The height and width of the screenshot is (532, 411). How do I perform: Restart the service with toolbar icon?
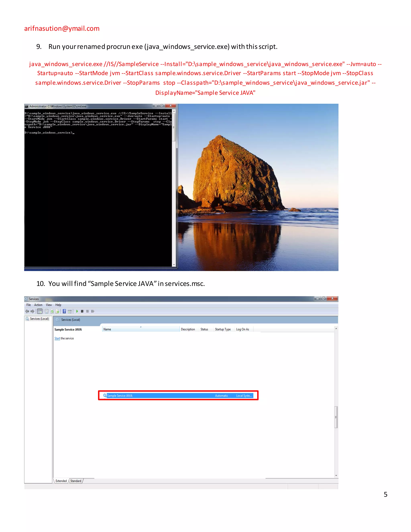tap(93, 311)
